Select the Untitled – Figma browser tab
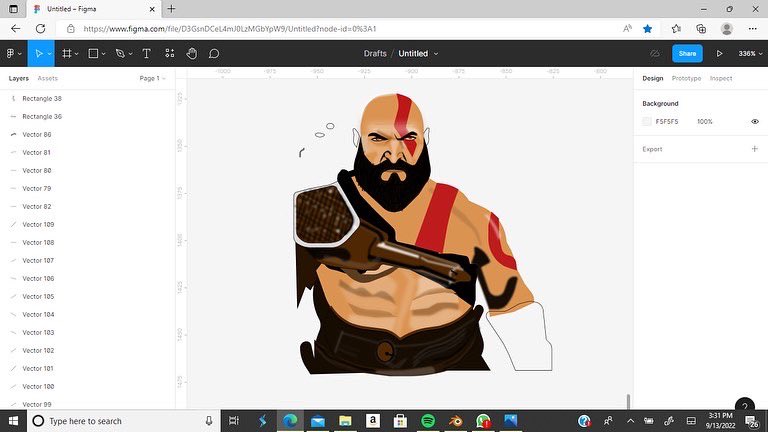This screenshot has height=432, width=768. coord(93,9)
